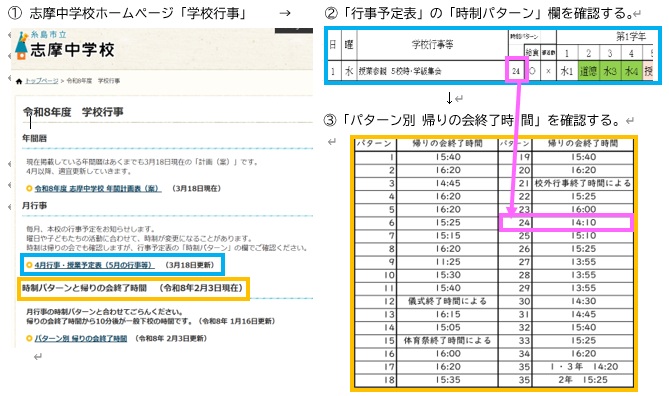Click orange bullet beside パターン別 link
669x396 pixels.
coord(29,338)
